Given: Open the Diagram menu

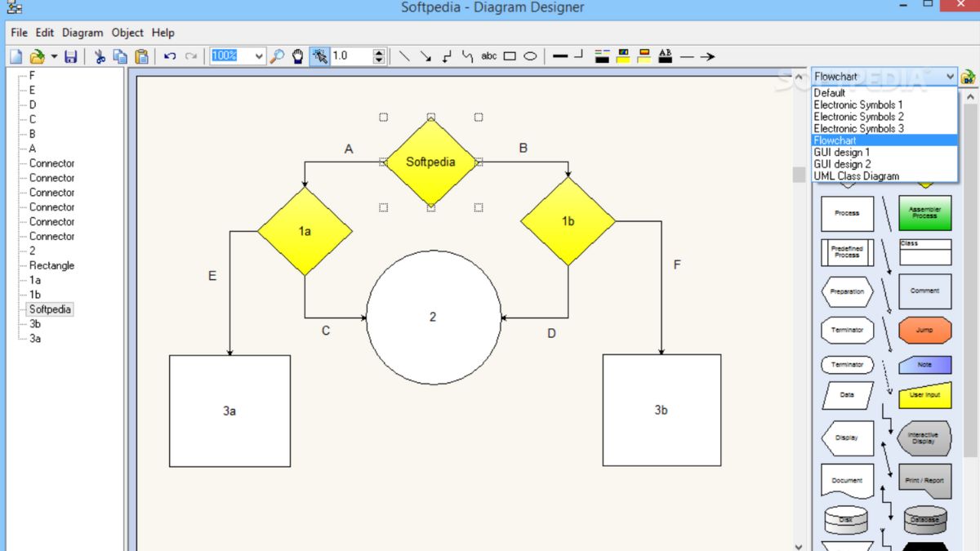Looking at the screenshot, I should click(x=82, y=33).
